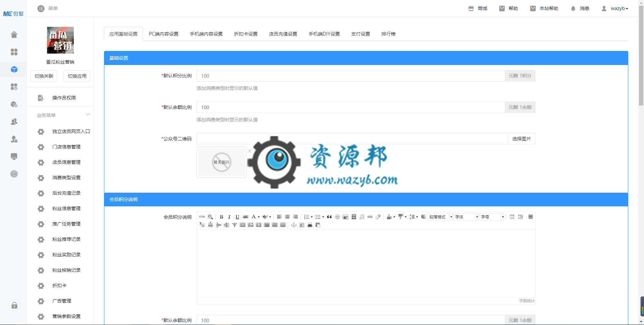Switch to 手机端DIY设置 tab

324,34
